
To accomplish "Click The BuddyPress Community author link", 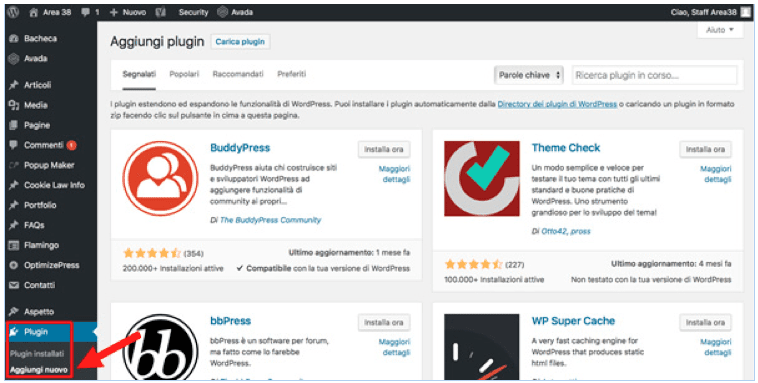I will click(270, 220).
